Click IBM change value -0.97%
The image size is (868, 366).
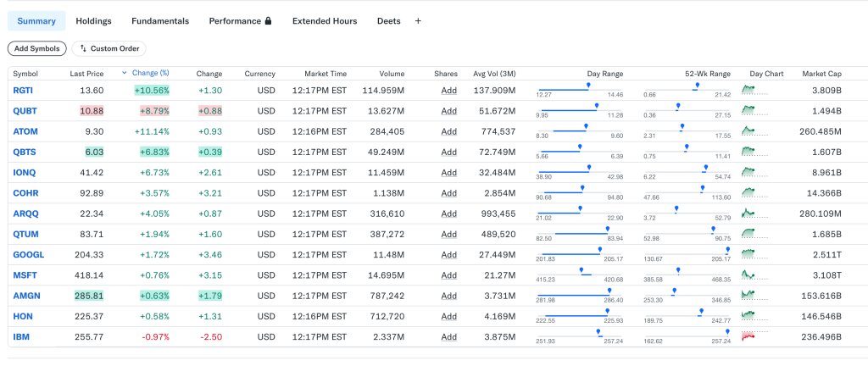[x=155, y=336]
